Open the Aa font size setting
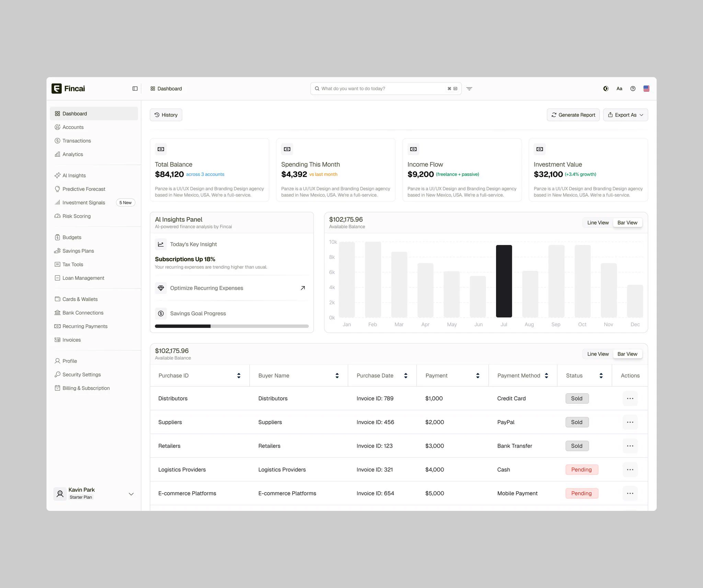This screenshot has width=703, height=588. (x=619, y=89)
